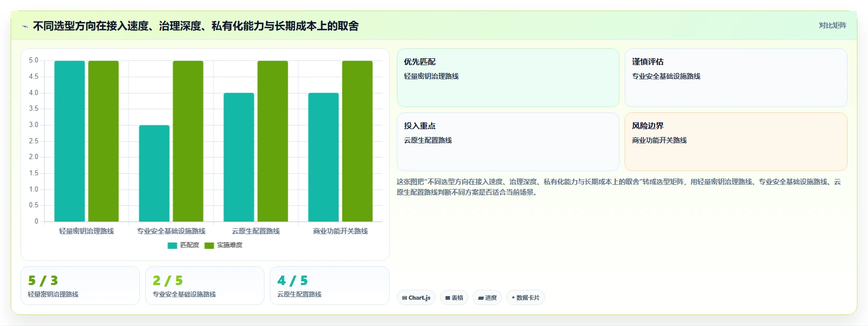Open the 风险边界 matrix card
This screenshot has height=326, width=868.
click(x=736, y=142)
